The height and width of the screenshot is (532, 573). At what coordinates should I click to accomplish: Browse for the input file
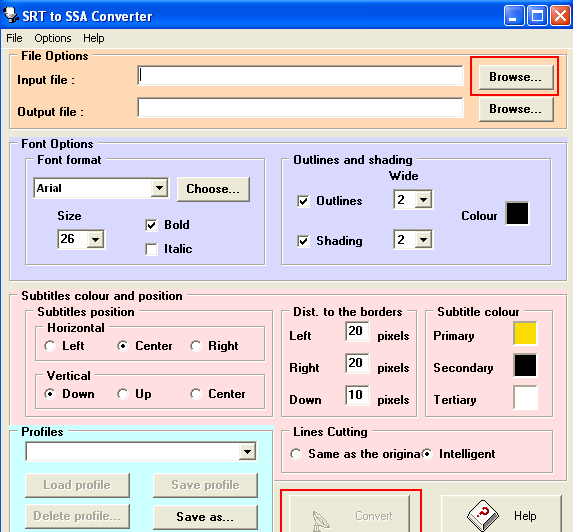pos(516,77)
